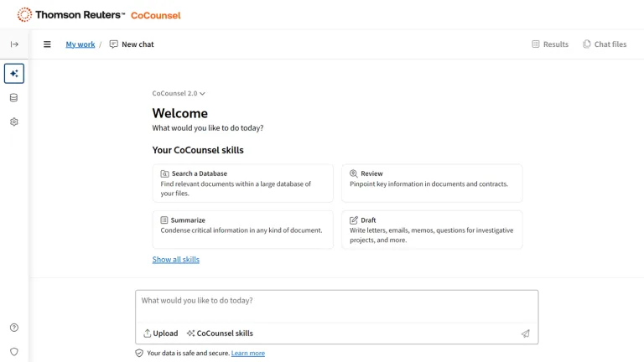Click the help question mark icon

[14, 328]
